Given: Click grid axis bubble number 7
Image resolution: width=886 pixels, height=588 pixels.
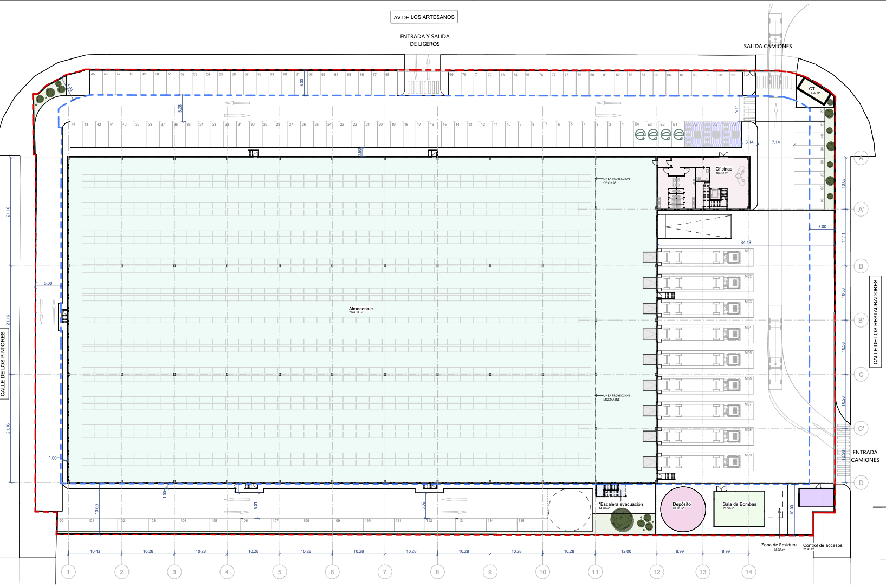Looking at the screenshot, I should point(385,572).
